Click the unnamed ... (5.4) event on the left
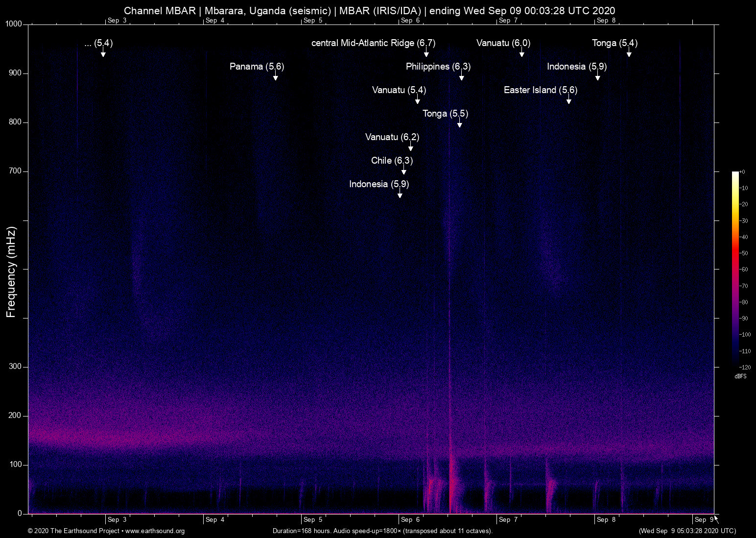This screenshot has width=756, height=538. 98,43
